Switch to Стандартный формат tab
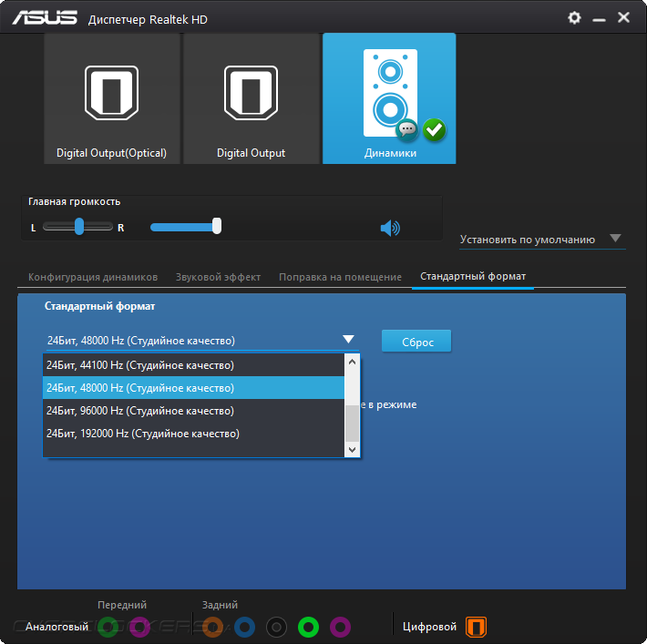This screenshot has height=644, width=647. [473, 276]
